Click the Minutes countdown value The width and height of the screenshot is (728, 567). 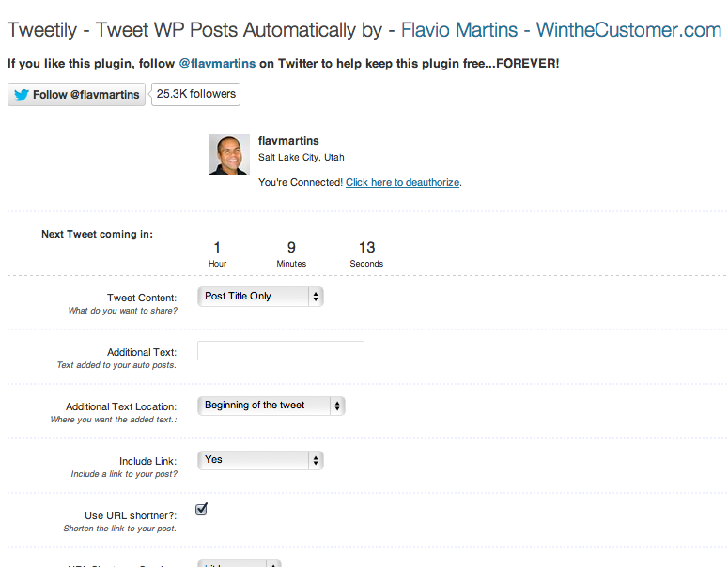pos(291,247)
